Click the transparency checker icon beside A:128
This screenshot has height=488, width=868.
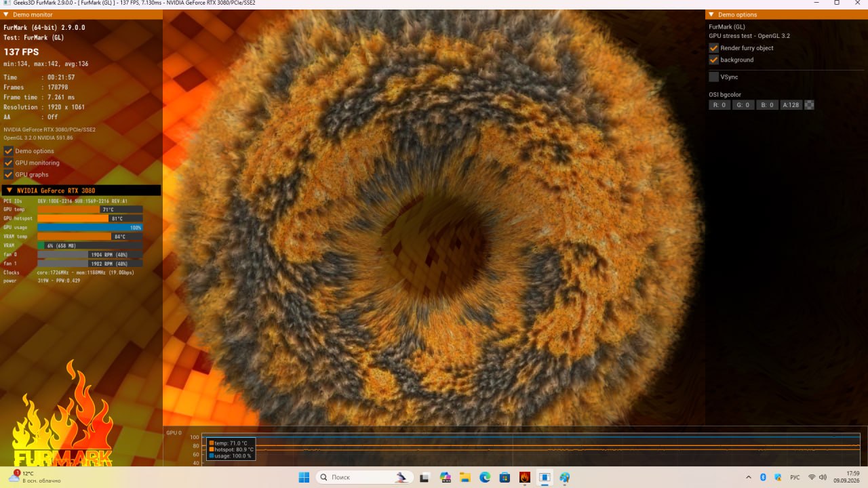[809, 105]
